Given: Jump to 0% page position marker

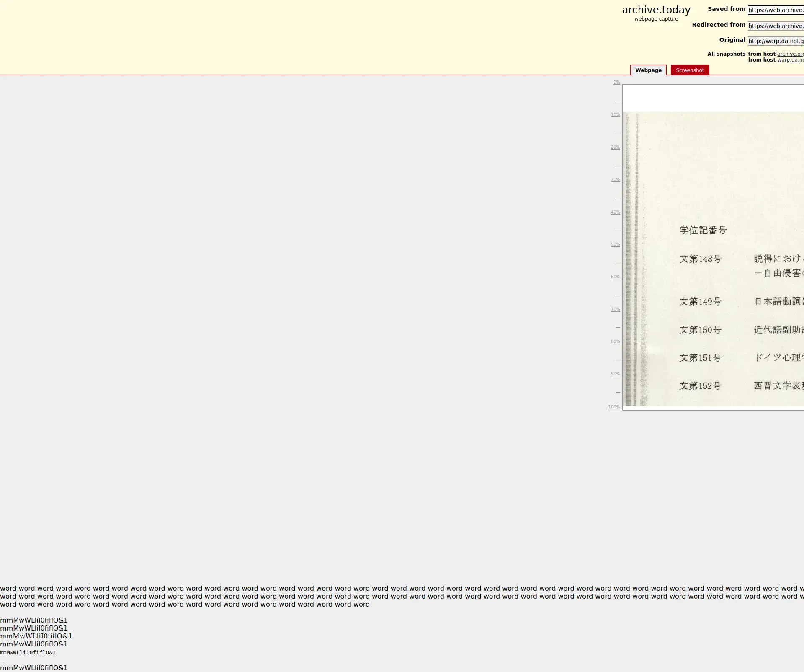Looking at the screenshot, I should click(x=616, y=83).
